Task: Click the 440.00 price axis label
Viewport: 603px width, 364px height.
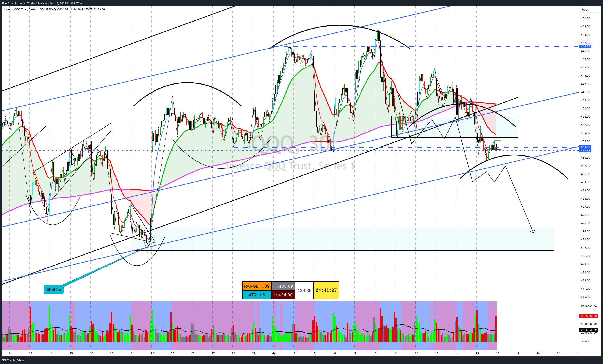Action: 585,100
